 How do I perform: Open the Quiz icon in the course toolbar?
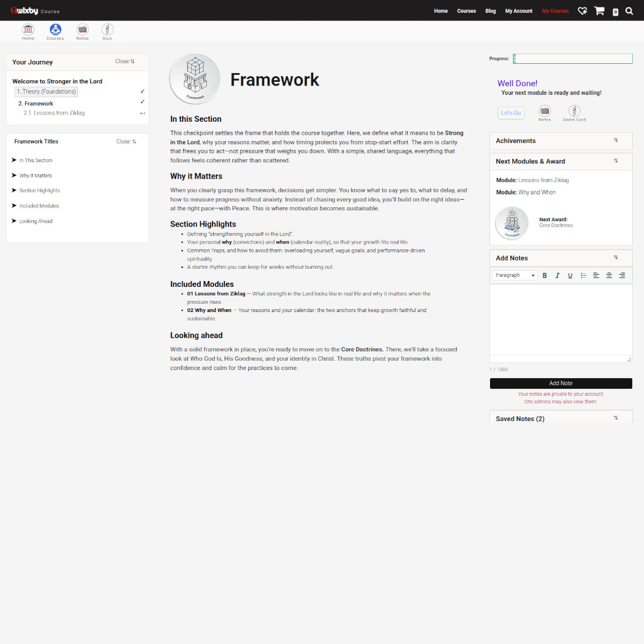(x=107, y=30)
